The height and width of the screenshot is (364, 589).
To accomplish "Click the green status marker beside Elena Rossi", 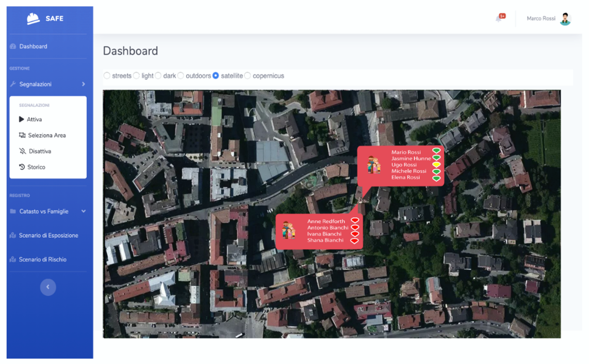I will (436, 178).
